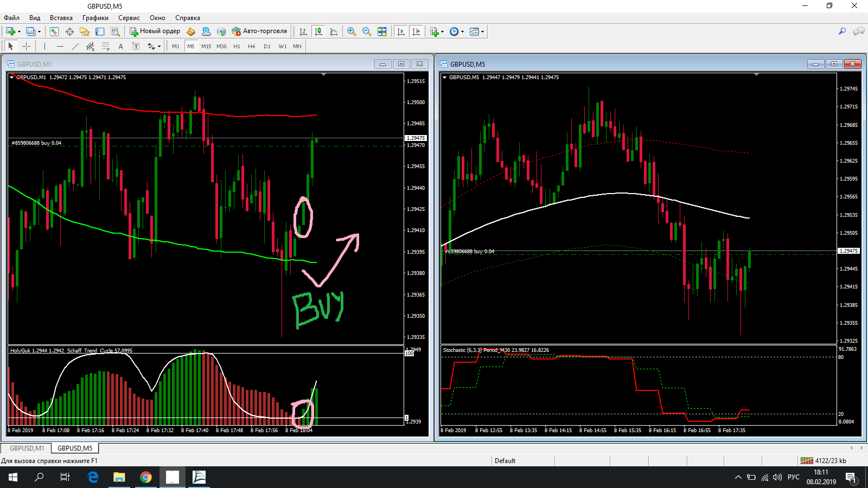Expand the triangle next to GBPUSD,M5 chart label
The width and height of the screenshot is (868, 488).
pos(444,77)
